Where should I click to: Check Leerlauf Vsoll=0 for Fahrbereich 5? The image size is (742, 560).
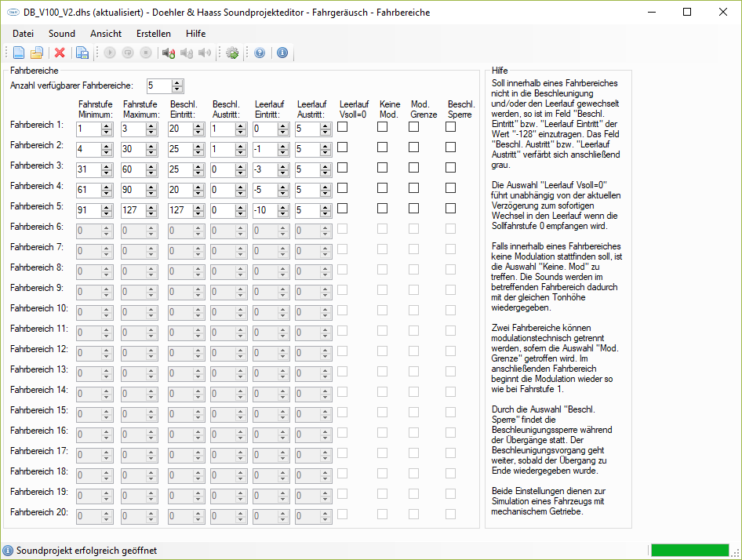[x=343, y=209]
